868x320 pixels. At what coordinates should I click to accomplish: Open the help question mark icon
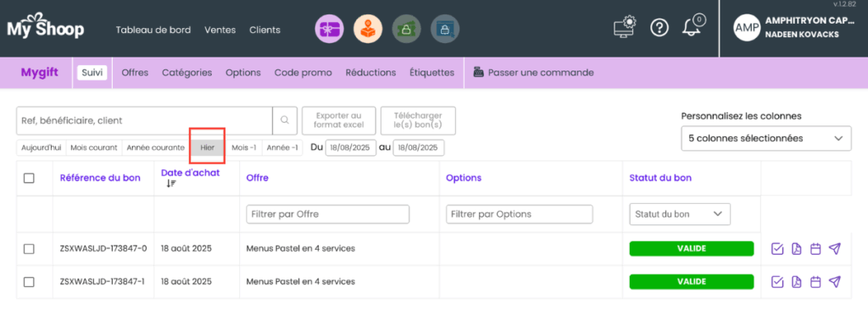659,28
